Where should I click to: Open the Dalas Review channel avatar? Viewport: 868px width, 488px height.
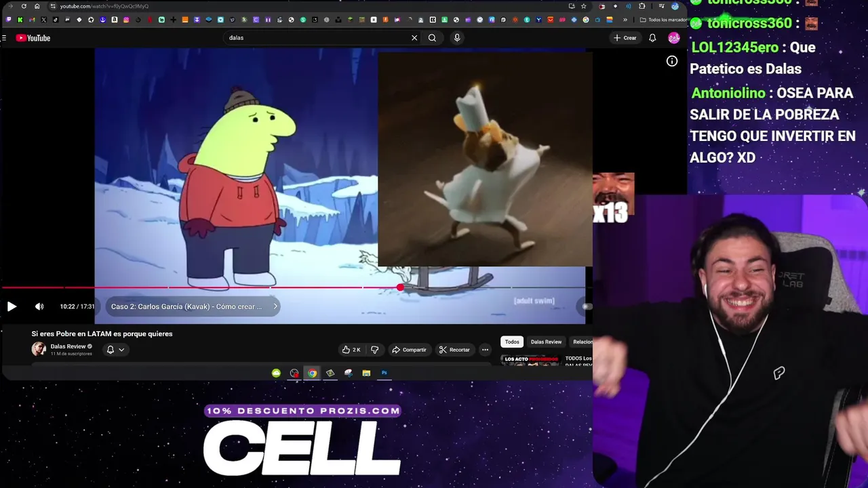(39, 349)
